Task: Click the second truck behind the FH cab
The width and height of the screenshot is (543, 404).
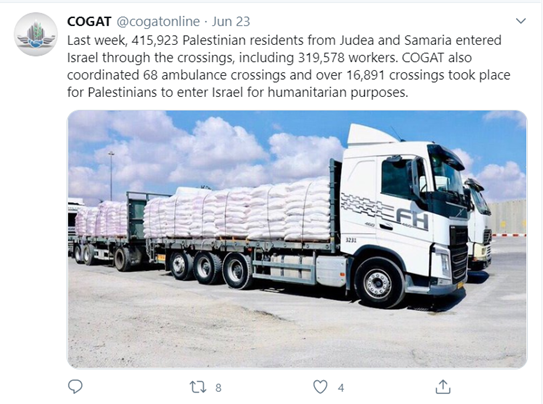Action: [x=480, y=225]
